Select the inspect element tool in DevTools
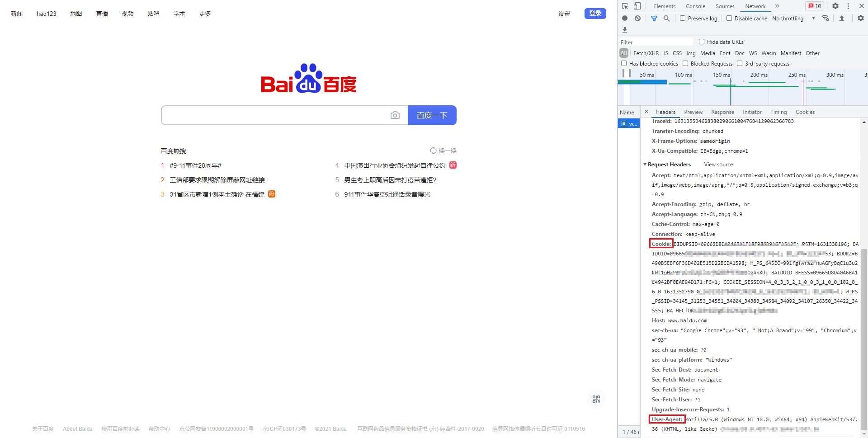The height and width of the screenshot is (438, 868). tap(625, 6)
